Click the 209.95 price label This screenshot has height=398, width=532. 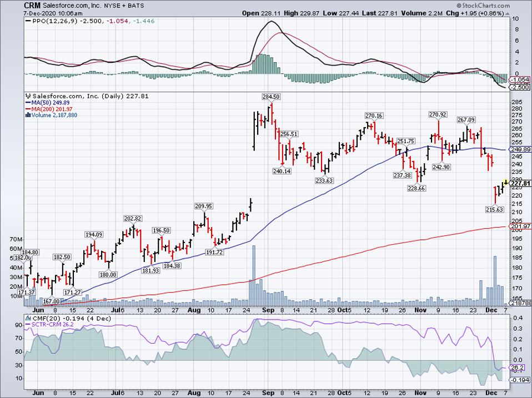coord(204,206)
